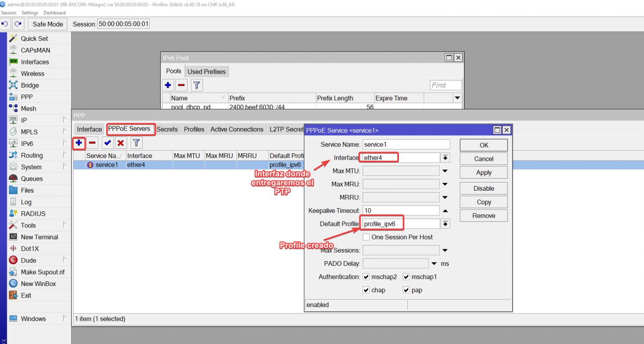Open the Used Prefixes tab

click(x=207, y=72)
